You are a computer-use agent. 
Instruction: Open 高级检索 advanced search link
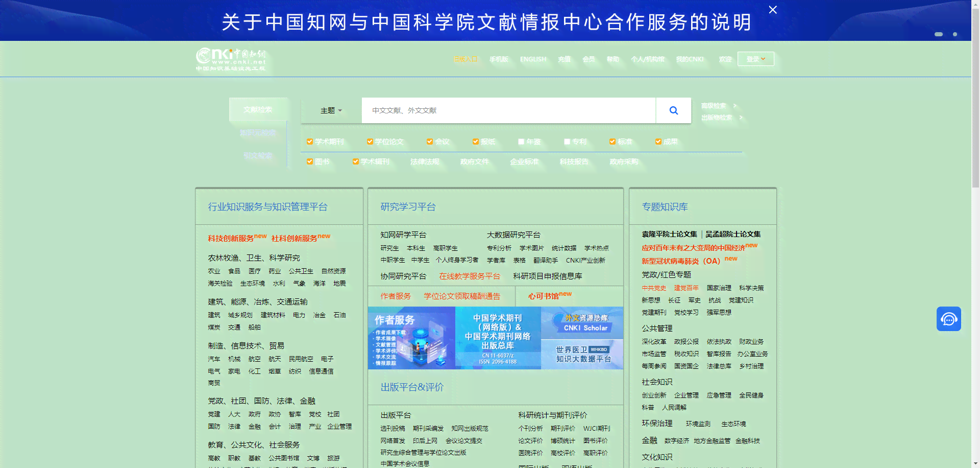tap(713, 106)
